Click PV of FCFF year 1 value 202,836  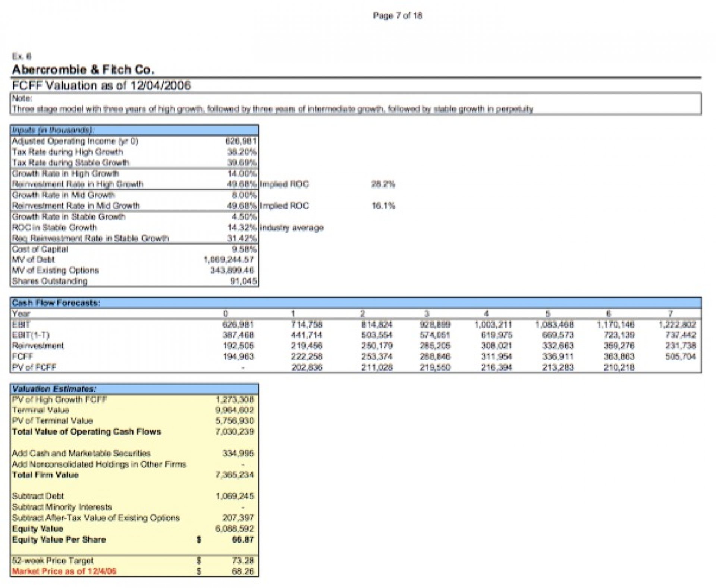(307, 367)
